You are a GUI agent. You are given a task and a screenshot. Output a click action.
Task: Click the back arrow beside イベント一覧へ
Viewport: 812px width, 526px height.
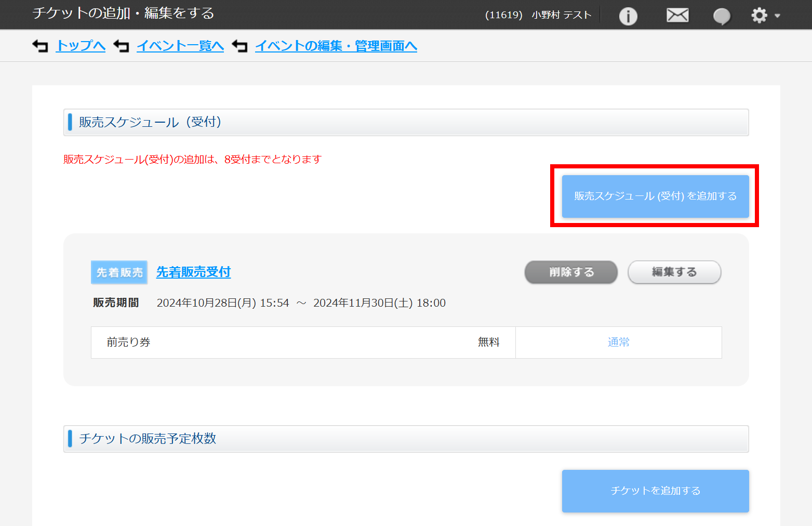click(122, 46)
